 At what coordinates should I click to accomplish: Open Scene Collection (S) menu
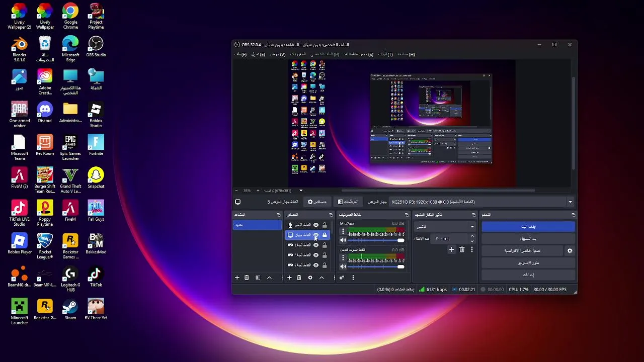click(x=359, y=54)
